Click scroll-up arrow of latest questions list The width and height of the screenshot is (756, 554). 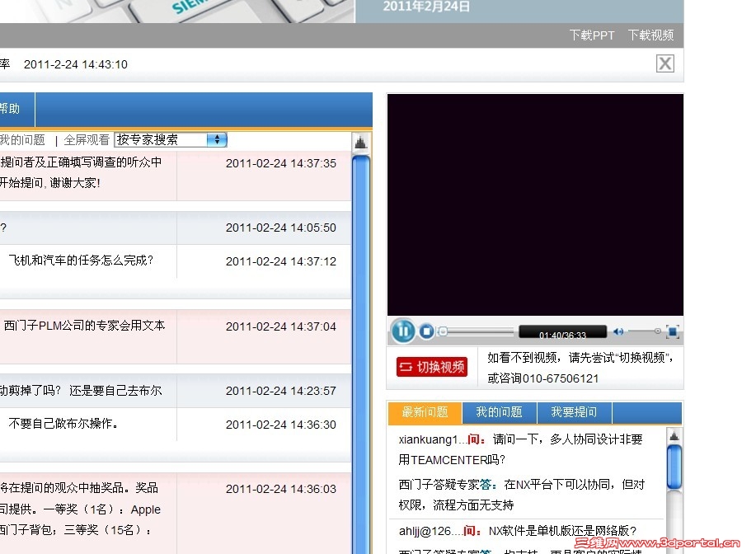(x=674, y=436)
